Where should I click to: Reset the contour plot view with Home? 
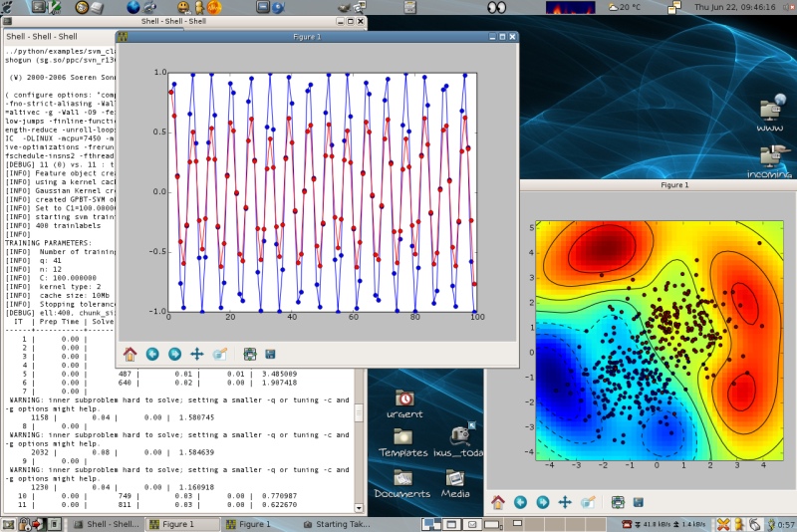tap(497, 501)
